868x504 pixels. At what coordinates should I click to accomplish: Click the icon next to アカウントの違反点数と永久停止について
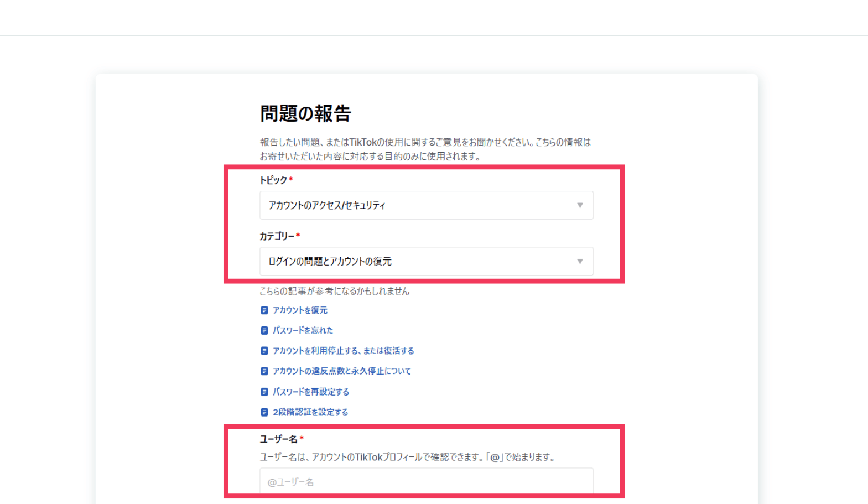[264, 371]
